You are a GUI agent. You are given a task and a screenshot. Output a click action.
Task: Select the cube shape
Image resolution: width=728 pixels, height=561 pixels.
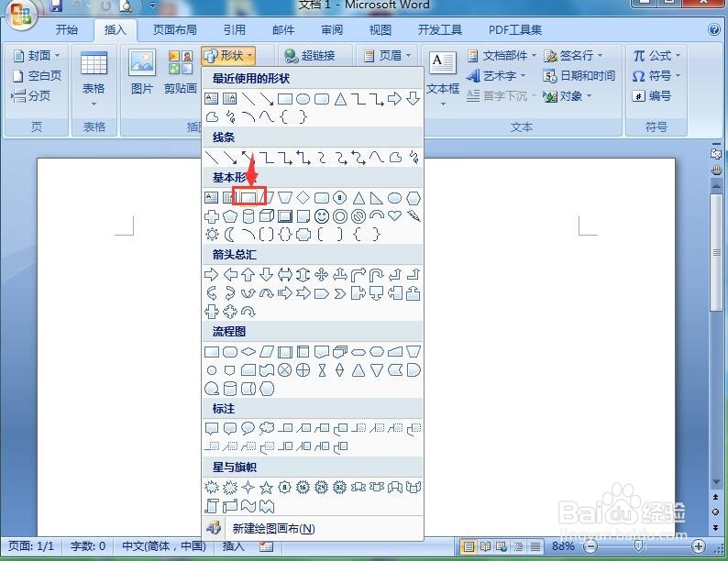267,215
